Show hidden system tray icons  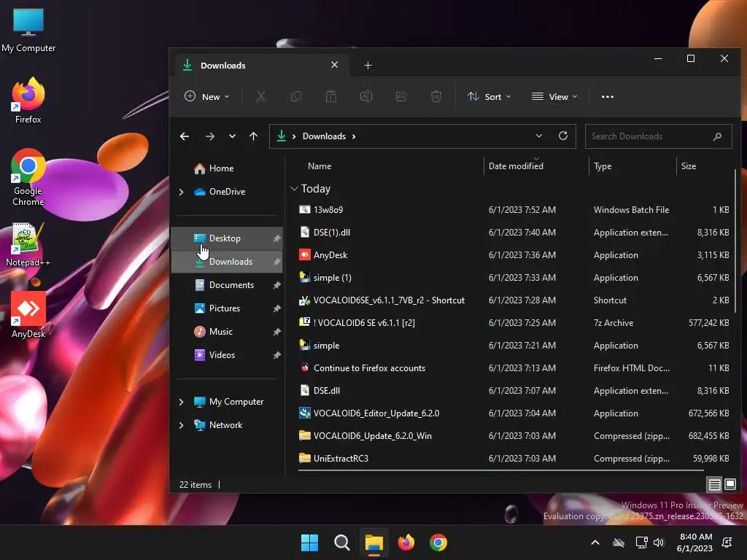(595, 542)
